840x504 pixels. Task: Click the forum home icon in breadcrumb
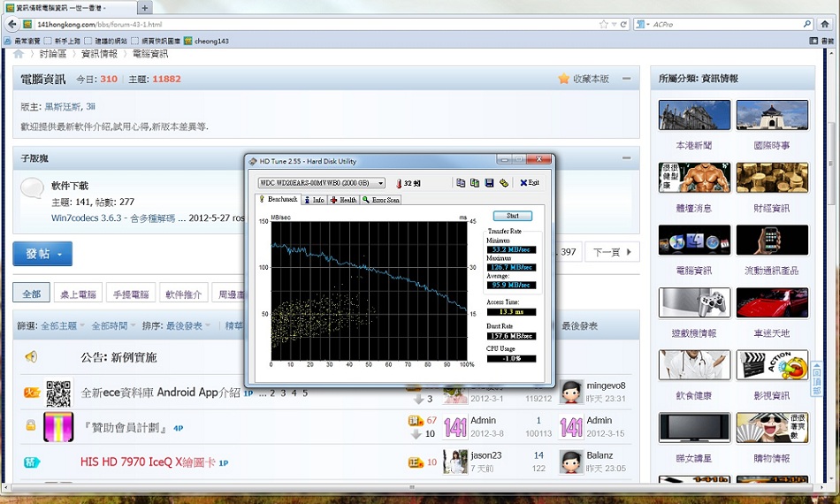(x=19, y=54)
